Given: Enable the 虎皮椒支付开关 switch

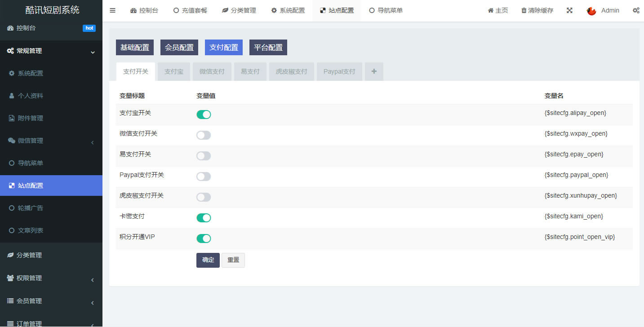Looking at the screenshot, I should click(204, 197).
